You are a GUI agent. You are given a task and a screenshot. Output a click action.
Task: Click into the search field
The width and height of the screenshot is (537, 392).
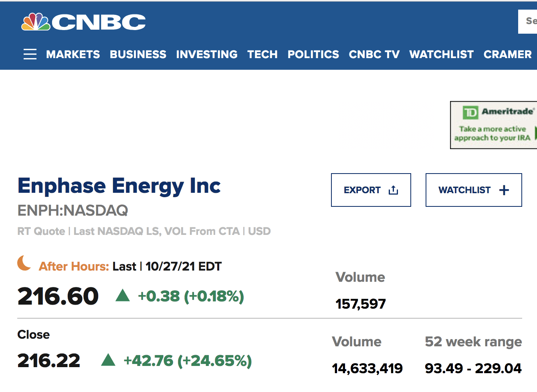[x=528, y=22]
